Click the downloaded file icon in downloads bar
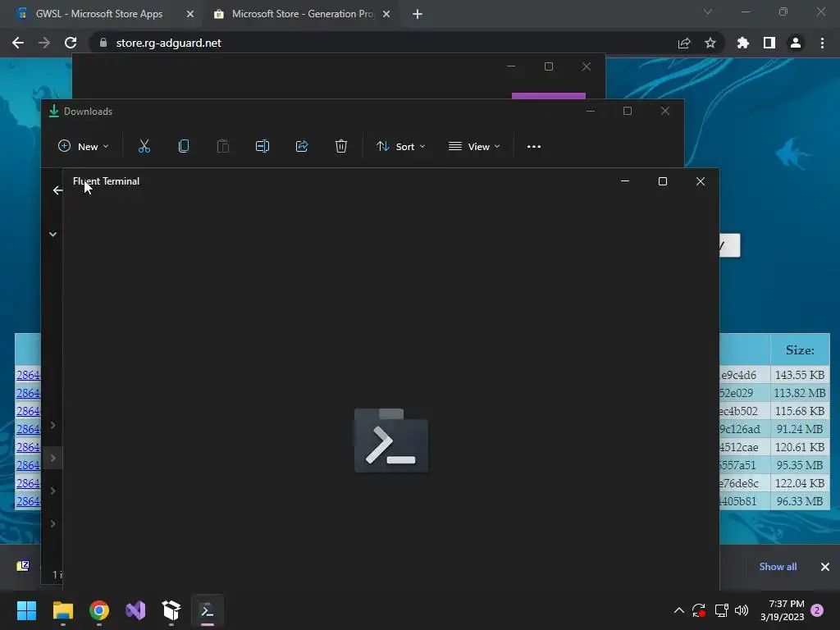This screenshot has width=840, height=630. [23, 566]
